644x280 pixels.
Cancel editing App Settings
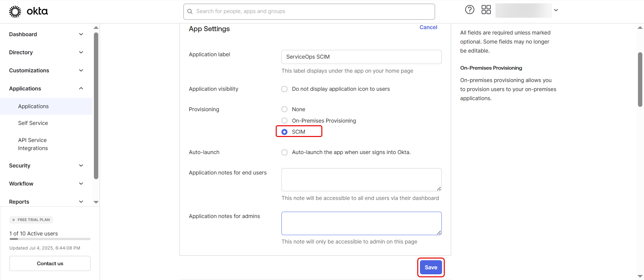coord(428,27)
